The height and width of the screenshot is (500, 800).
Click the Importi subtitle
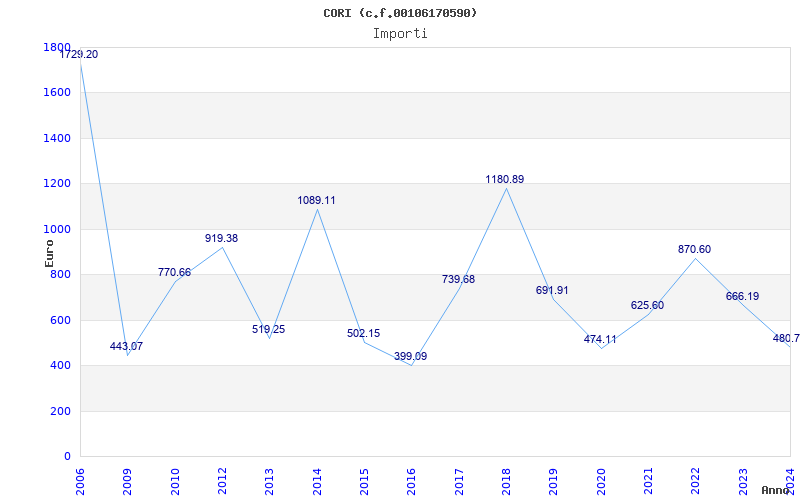400,34
